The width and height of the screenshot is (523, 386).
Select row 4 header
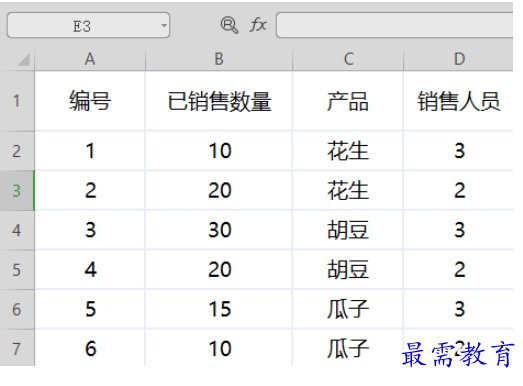point(17,230)
